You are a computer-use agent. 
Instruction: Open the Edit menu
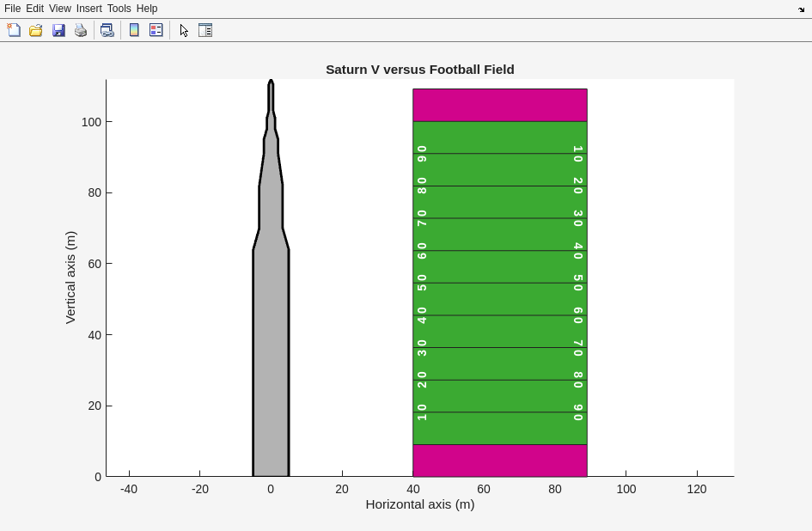click(x=34, y=9)
